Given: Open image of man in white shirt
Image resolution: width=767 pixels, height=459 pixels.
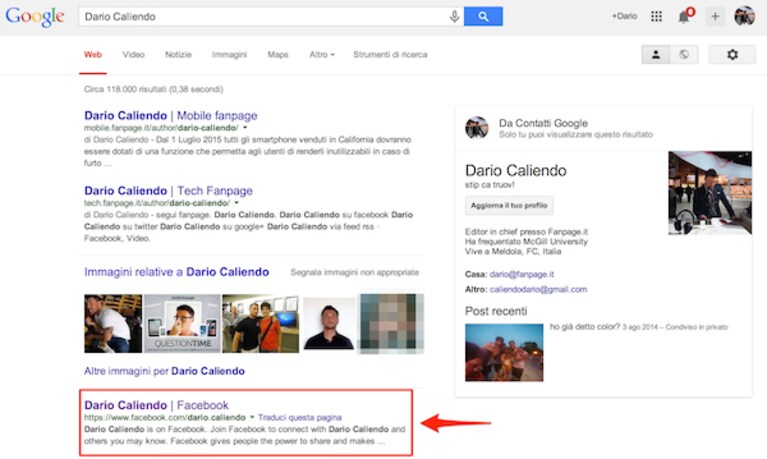Looking at the screenshot, I should tap(113, 323).
